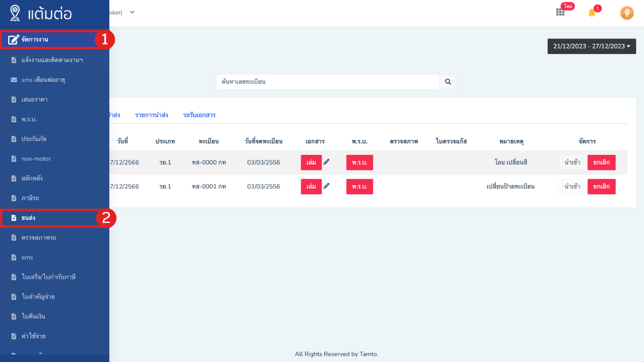Viewport: 644px width, 362px height.
Task: Open the apps grid icon
Action: (560, 13)
